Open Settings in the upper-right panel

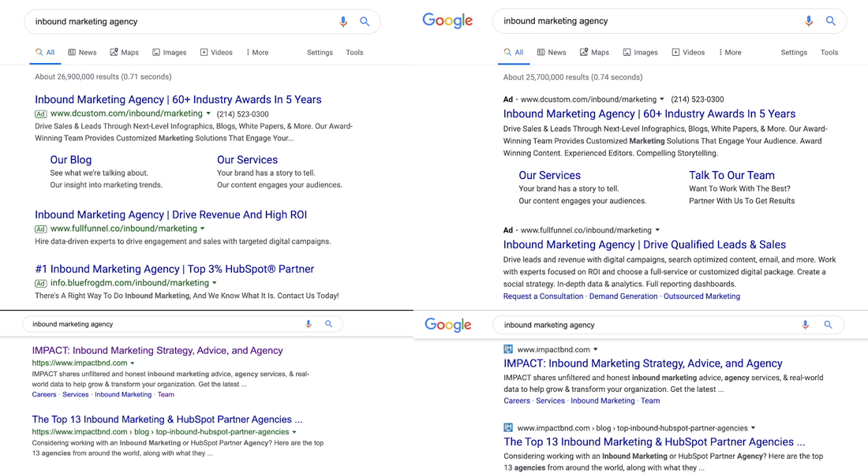794,53
